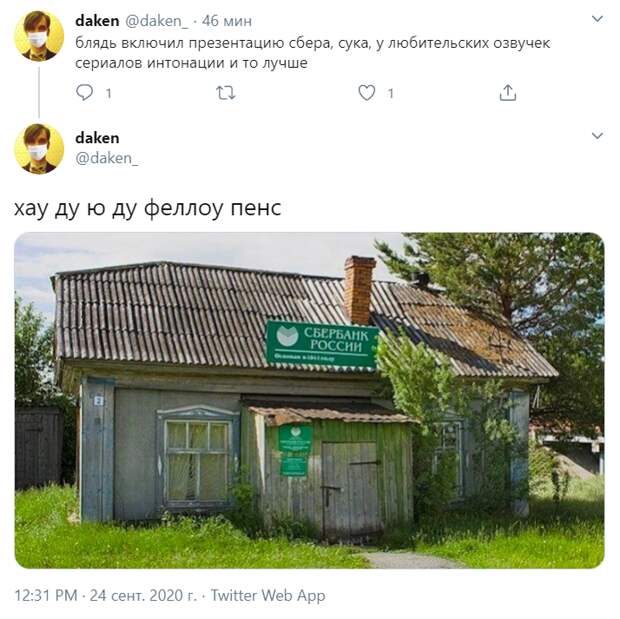This screenshot has height=619, width=620.
Task: Open the bold daken name on second tweet
Action: (x=97, y=138)
